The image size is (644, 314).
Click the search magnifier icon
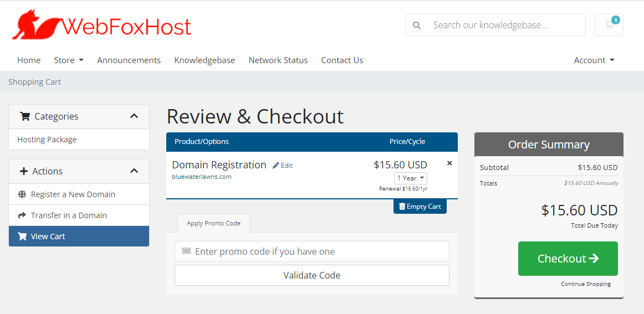pyautogui.click(x=417, y=25)
